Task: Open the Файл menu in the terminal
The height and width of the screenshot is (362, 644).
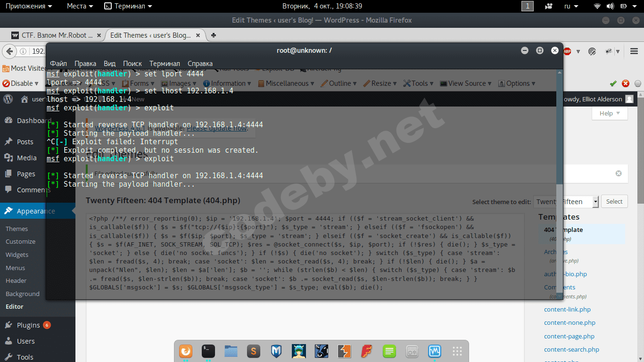Action: coord(58,64)
